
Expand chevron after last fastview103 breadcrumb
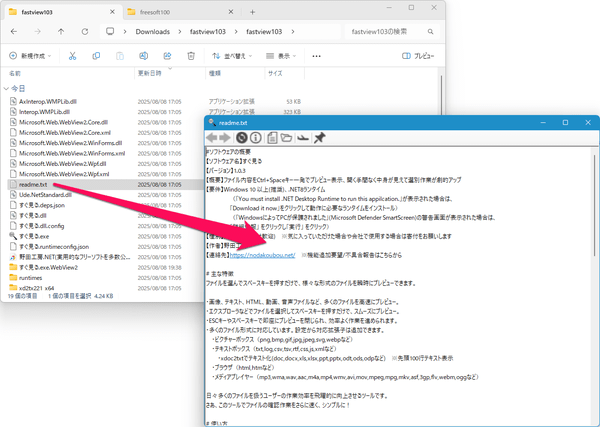293,32
